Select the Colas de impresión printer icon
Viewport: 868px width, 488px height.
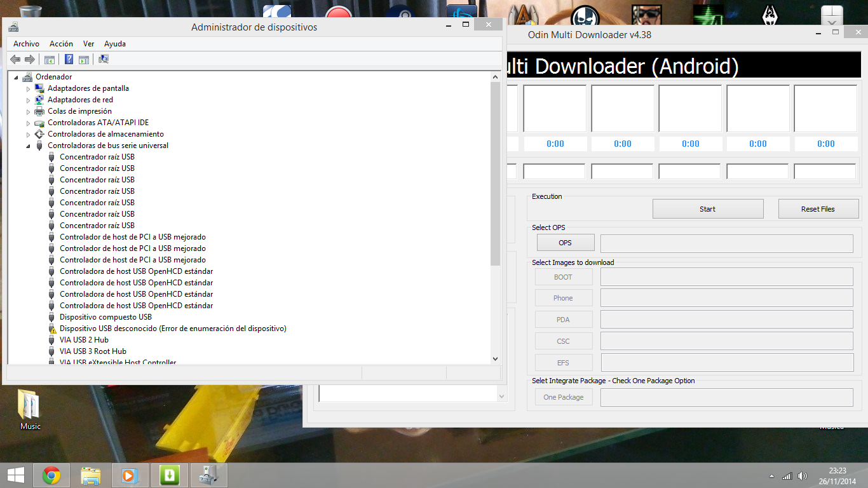click(39, 111)
